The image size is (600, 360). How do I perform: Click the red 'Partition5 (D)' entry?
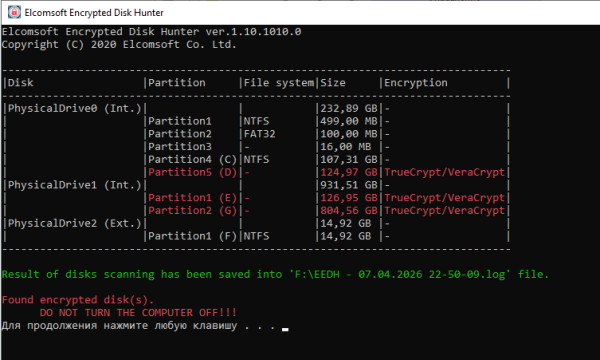(193, 172)
